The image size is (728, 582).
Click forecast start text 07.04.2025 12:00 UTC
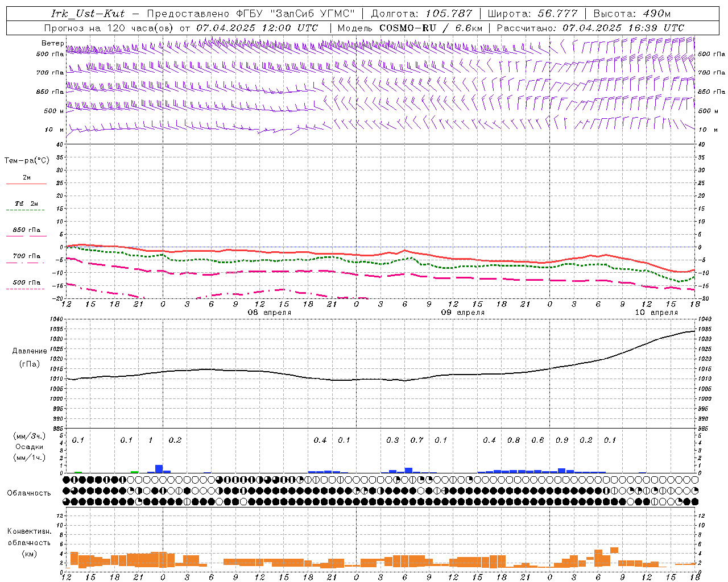pyautogui.click(x=257, y=28)
